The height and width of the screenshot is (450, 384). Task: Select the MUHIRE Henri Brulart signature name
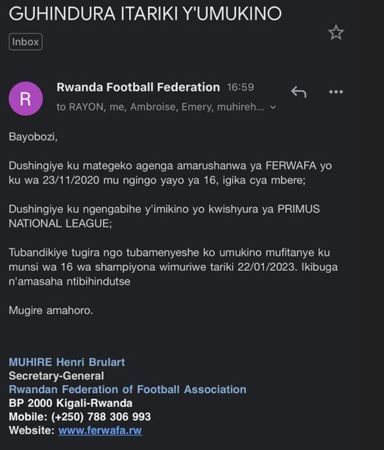coord(67,362)
